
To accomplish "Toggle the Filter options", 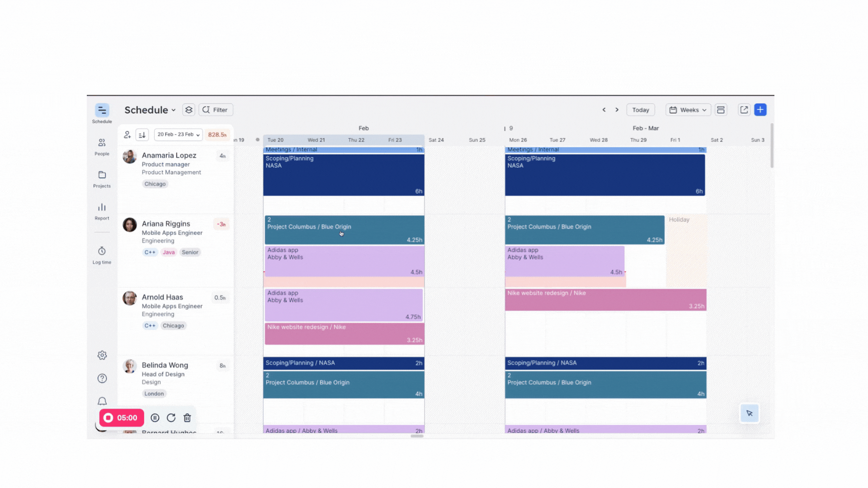I will click(216, 110).
